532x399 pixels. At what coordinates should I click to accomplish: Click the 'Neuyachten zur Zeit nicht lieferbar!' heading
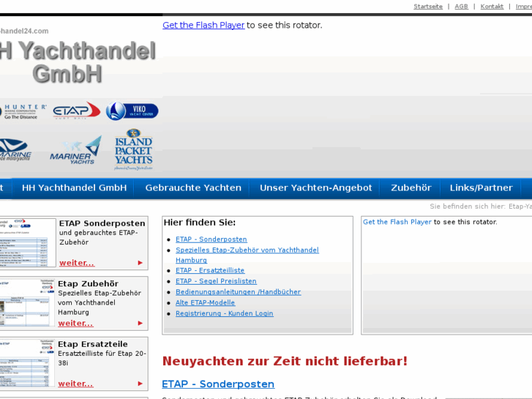[285, 362]
